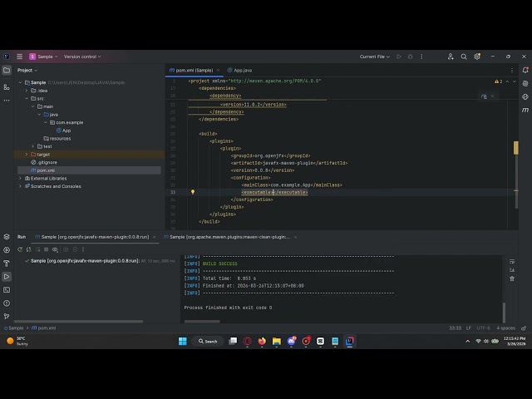Viewport: 532px width, 399px height.
Task: Click pom.xml breadcrumb in status bar
Action: (x=44, y=328)
